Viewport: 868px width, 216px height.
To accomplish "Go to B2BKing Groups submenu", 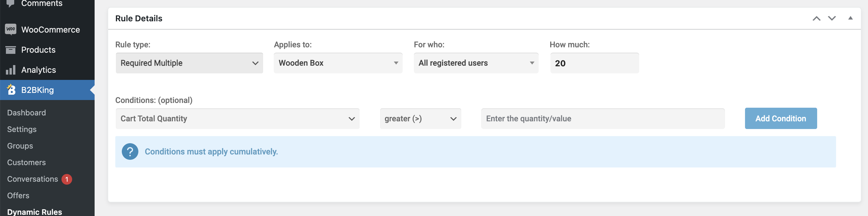I will pyautogui.click(x=20, y=146).
